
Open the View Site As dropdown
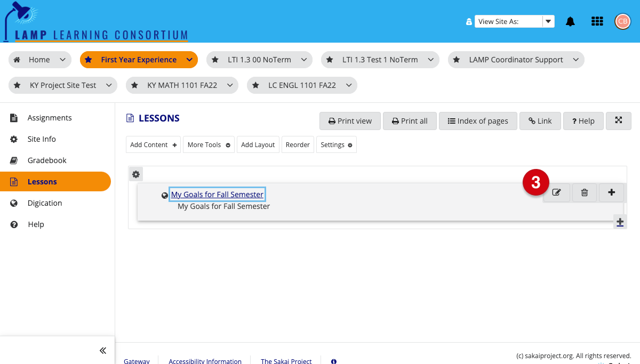click(514, 21)
